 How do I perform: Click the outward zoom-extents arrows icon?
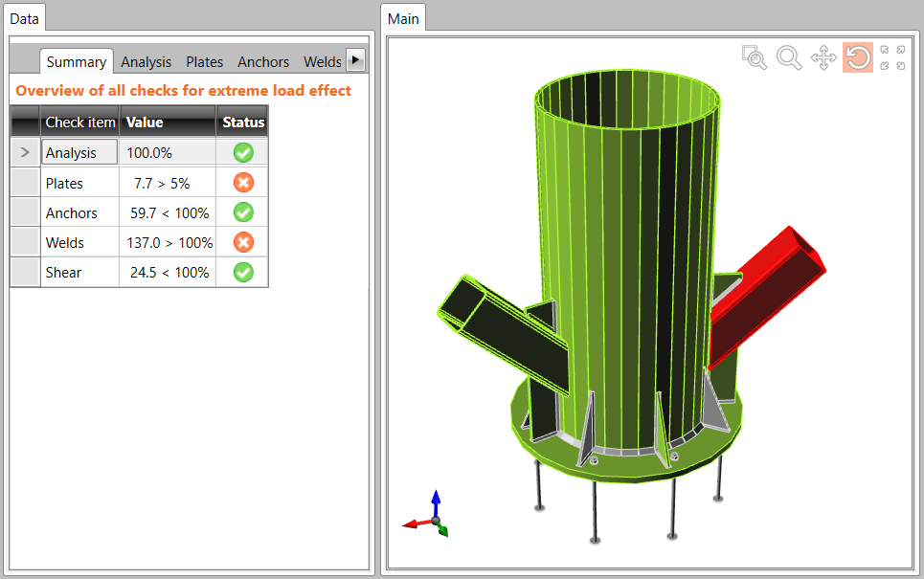pos(894,50)
